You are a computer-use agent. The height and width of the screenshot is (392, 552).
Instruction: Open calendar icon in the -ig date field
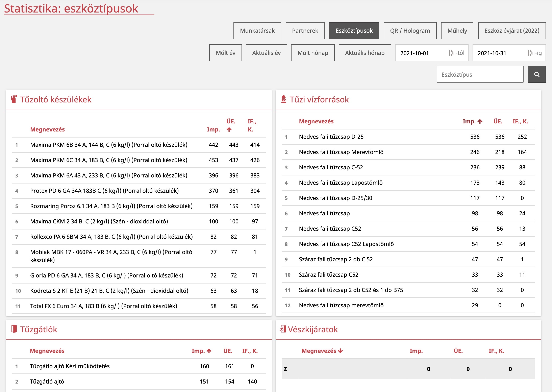(x=530, y=53)
